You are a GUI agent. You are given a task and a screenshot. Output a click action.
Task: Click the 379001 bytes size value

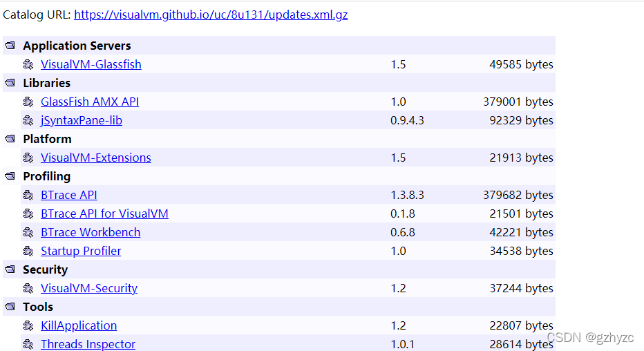518,102
